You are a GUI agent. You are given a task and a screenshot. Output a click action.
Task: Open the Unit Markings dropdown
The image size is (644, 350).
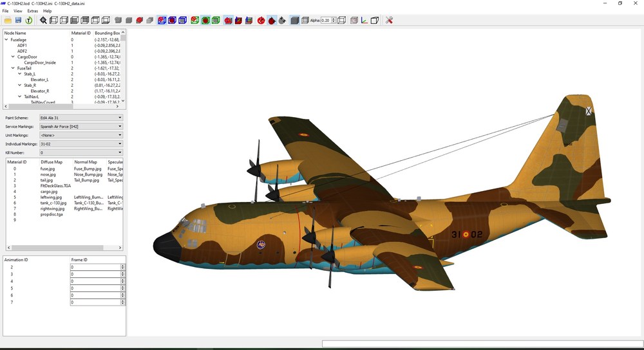click(x=81, y=135)
